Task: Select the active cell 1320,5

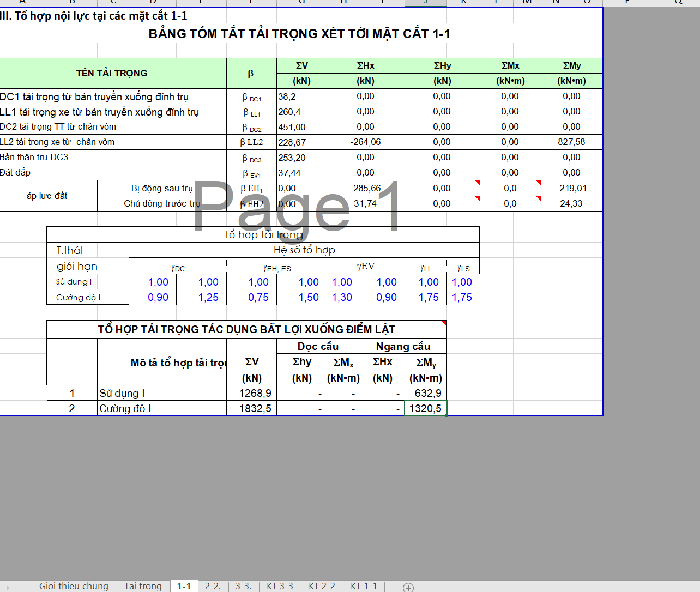Action: click(425, 408)
